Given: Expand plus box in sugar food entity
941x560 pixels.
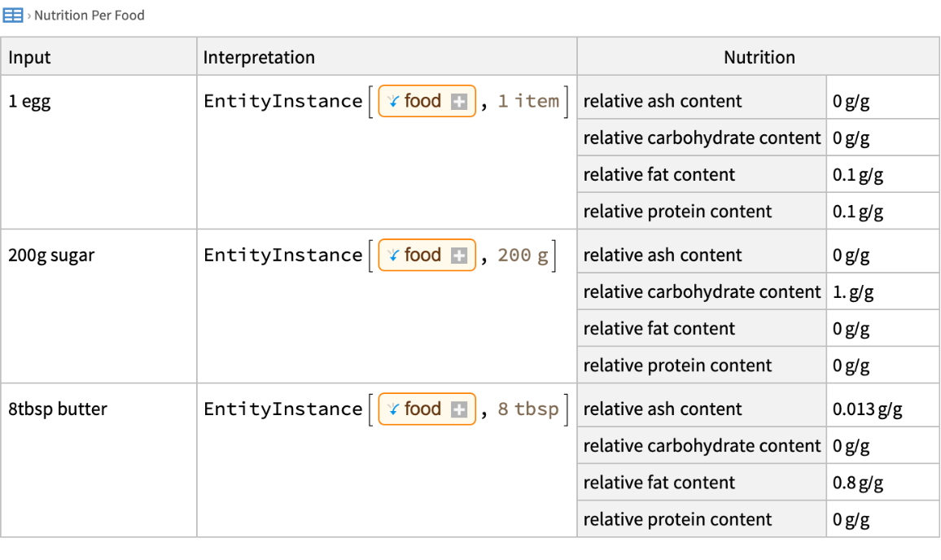Looking at the screenshot, I should (459, 256).
